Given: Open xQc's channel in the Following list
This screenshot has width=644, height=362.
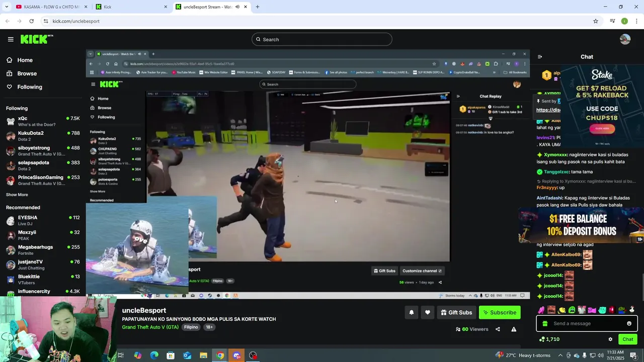Looking at the screenshot, I should coord(43,121).
